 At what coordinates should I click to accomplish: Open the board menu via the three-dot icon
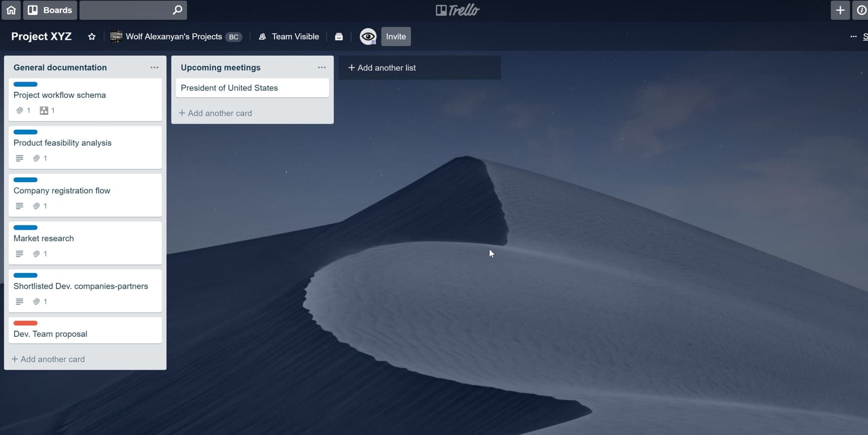coord(853,36)
